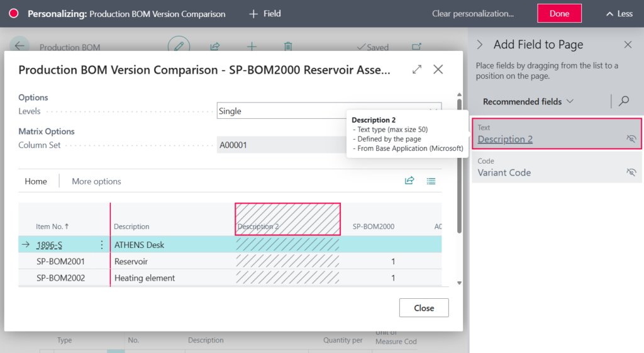
Task: Toggle visibility of the Variant Code field
Action: pyautogui.click(x=631, y=172)
